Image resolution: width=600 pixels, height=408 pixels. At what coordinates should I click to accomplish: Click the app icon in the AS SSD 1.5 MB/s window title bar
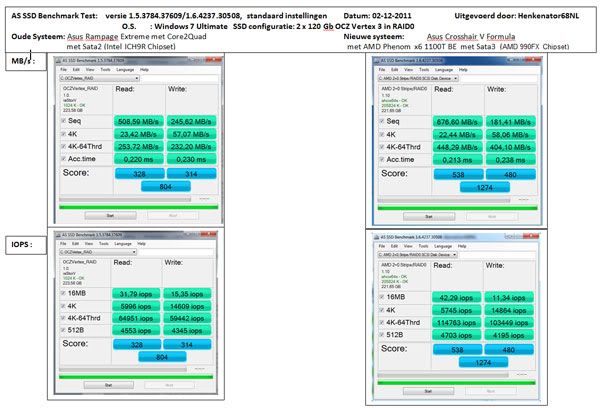58,60
